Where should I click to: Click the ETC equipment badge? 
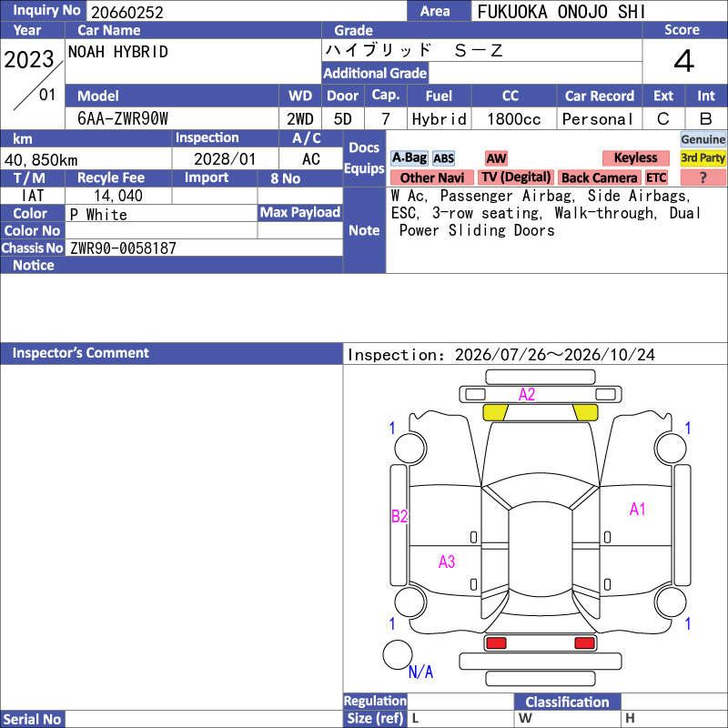point(656,177)
